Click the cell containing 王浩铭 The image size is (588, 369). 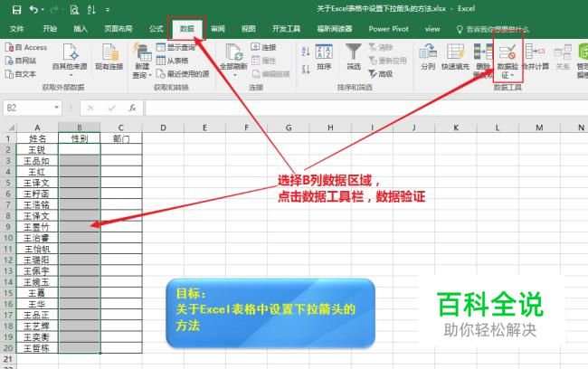37,204
